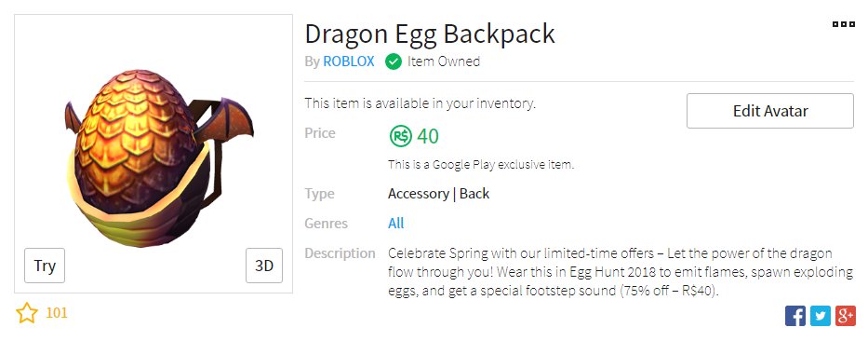Toggle the 3D preview button
This screenshot has width=868, height=341.
tap(264, 266)
